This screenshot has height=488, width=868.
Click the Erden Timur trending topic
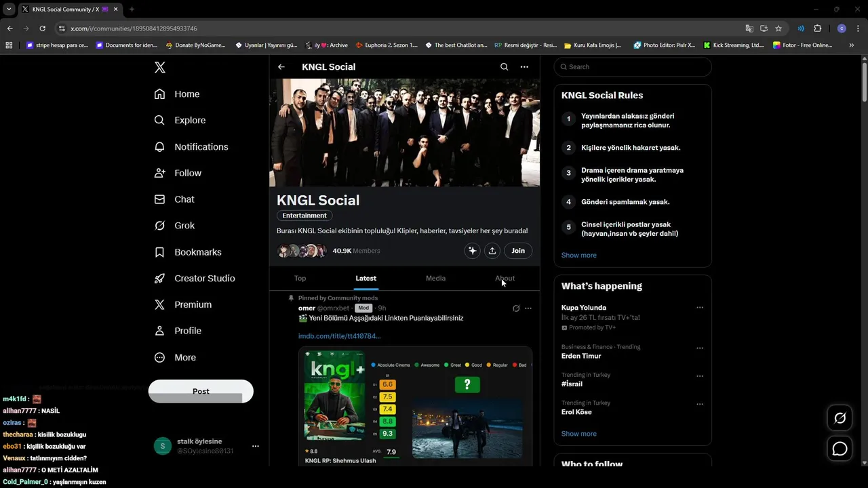[x=581, y=356]
